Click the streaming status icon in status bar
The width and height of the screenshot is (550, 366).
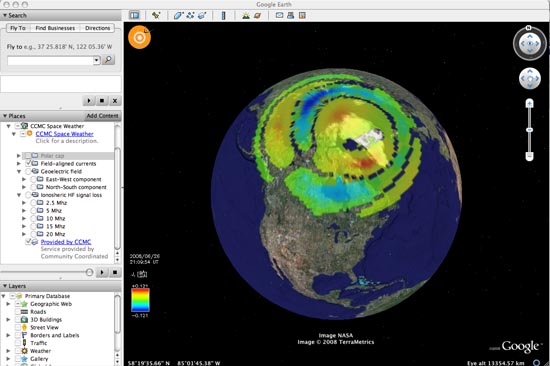click(x=537, y=362)
